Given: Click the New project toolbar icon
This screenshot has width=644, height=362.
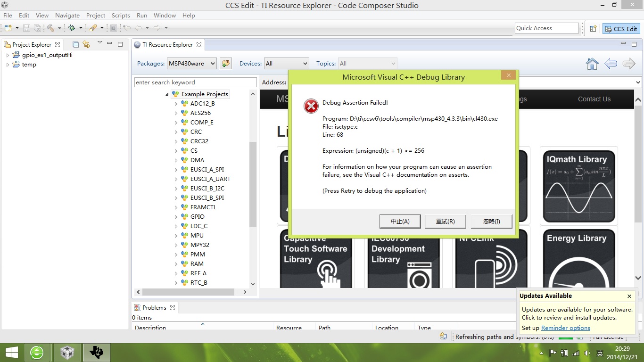Looking at the screenshot, I should 8,28.
